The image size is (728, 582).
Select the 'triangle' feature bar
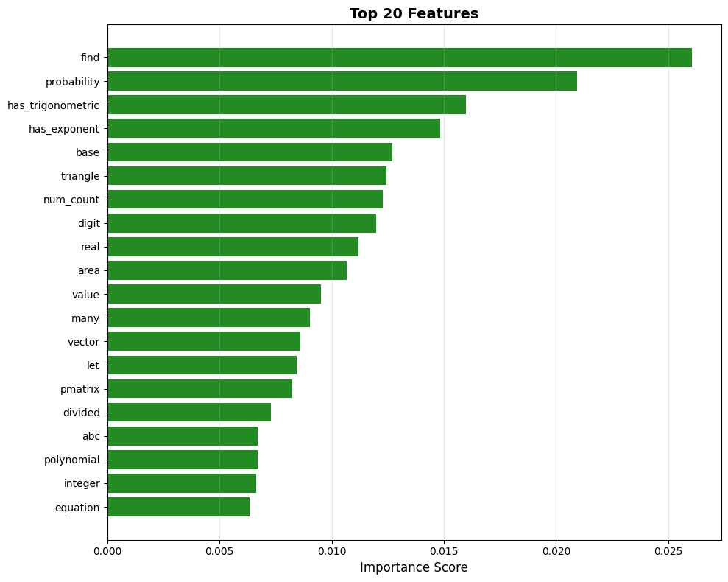pyautogui.click(x=247, y=176)
